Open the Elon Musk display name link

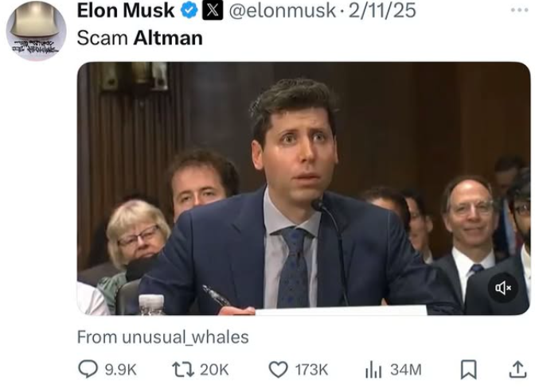(x=126, y=10)
